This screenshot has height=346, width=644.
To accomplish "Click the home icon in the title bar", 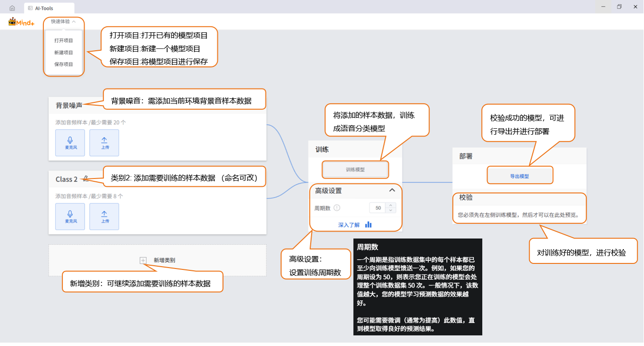I will coord(12,8).
